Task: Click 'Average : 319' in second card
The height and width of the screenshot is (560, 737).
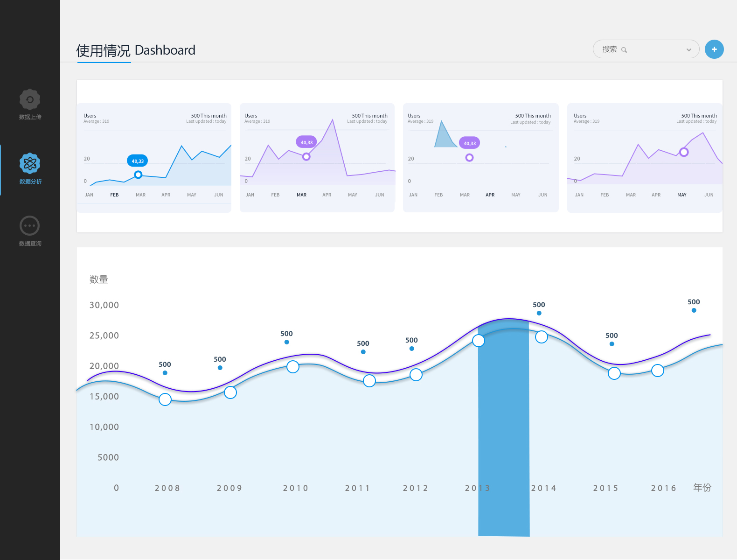Action: point(257,121)
